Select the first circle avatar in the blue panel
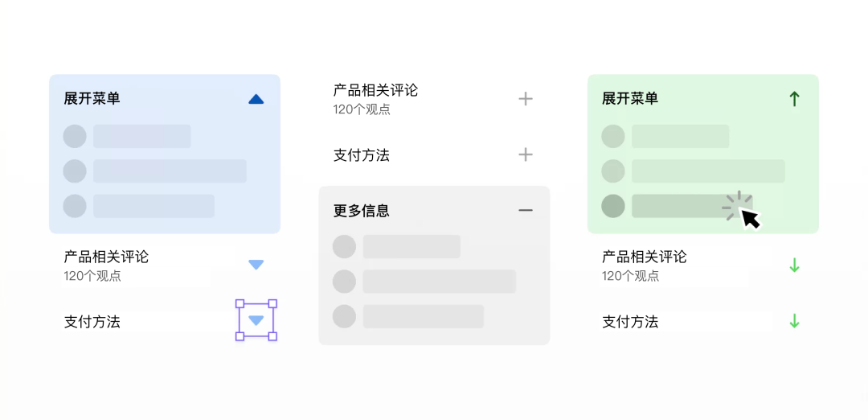Image resolution: width=868 pixels, height=420 pixels. pos(75,137)
